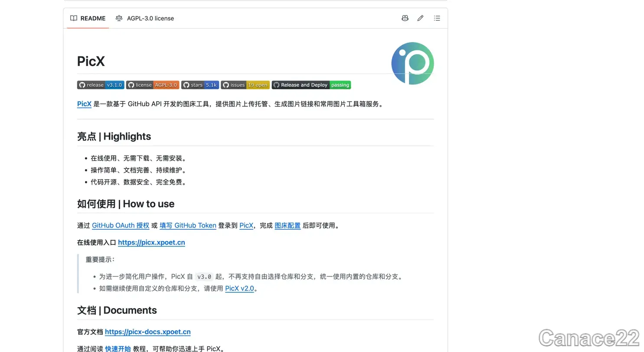The image size is (644, 352).
Task: Visit the https://picx-docs.xpoet.cn link
Action: click(148, 332)
